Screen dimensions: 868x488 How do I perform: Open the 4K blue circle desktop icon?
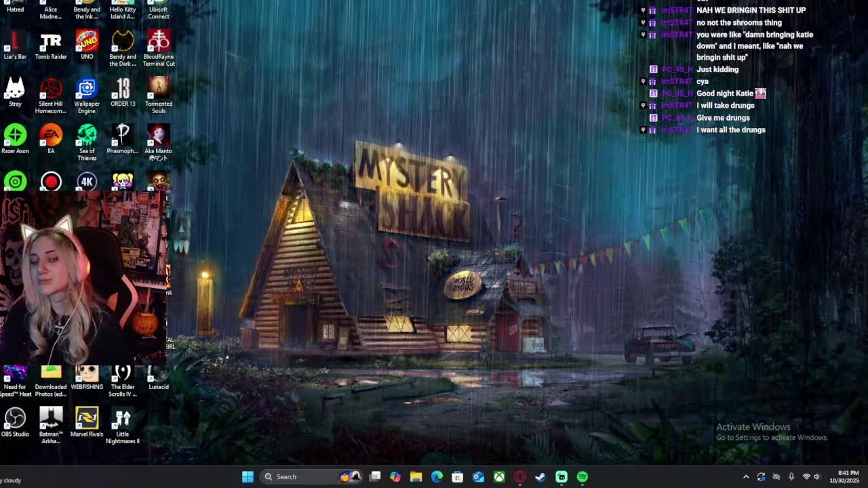point(87,182)
